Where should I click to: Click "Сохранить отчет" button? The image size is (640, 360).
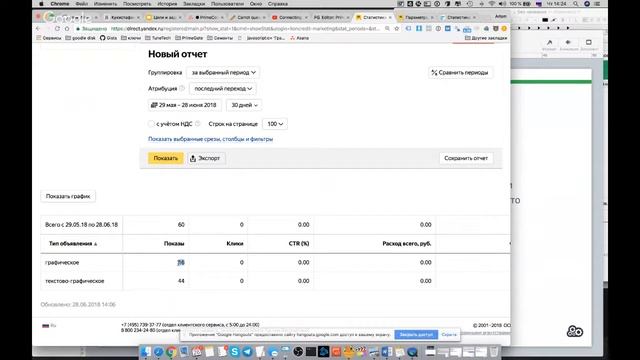pyautogui.click(x=466, y=158)
